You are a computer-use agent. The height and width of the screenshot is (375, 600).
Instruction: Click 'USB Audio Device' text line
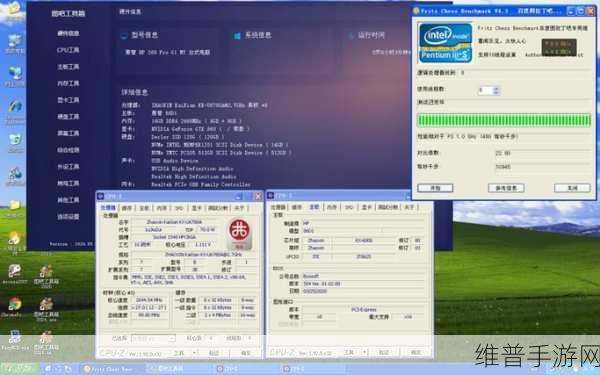click(174, 161)
